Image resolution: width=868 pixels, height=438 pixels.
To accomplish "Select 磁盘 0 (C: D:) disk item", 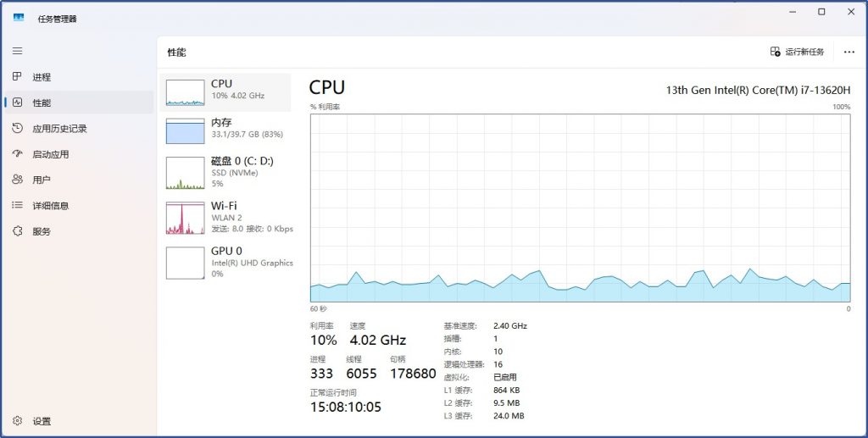I will 186,173.
